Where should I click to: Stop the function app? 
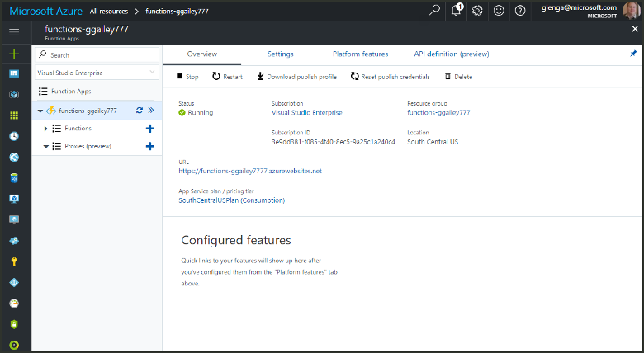point(187,77)
